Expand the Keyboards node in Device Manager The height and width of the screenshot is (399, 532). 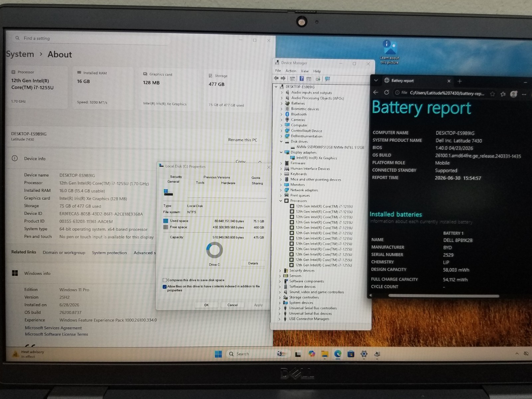point(281,174)
